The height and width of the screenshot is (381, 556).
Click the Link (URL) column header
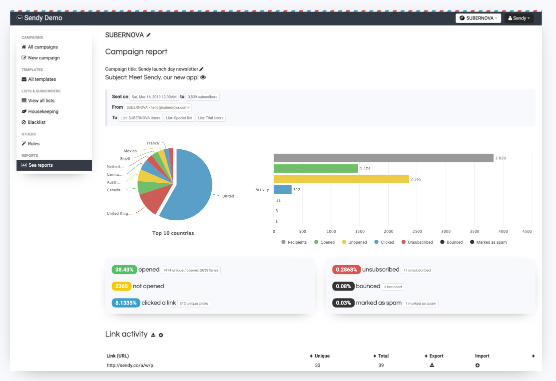[118, 356]
